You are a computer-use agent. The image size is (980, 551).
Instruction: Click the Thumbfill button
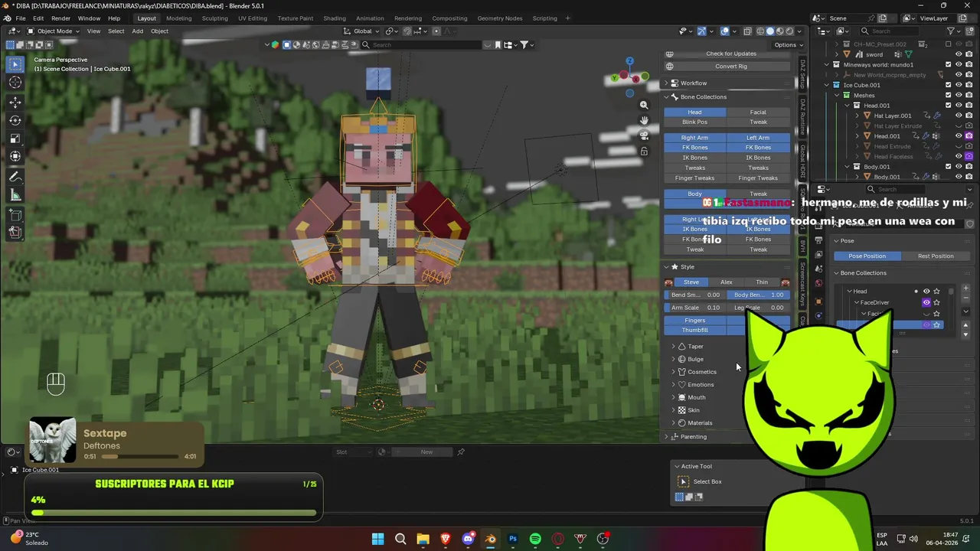click(695, 331)
